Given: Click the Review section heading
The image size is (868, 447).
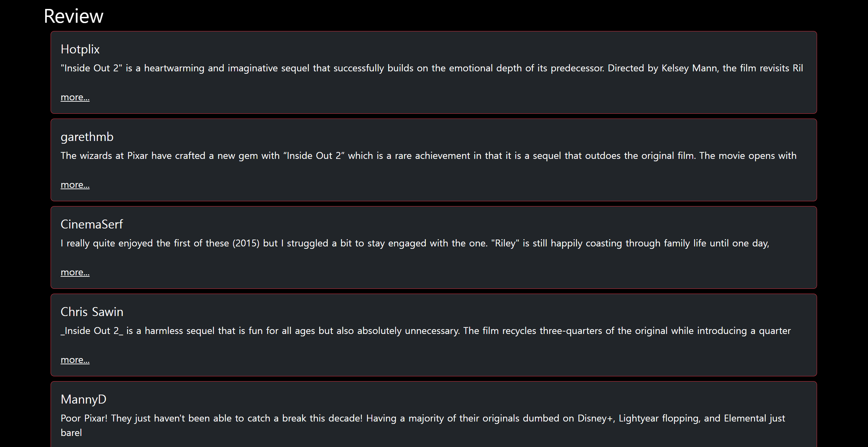Looking at the screenshot, I should 73,16.
